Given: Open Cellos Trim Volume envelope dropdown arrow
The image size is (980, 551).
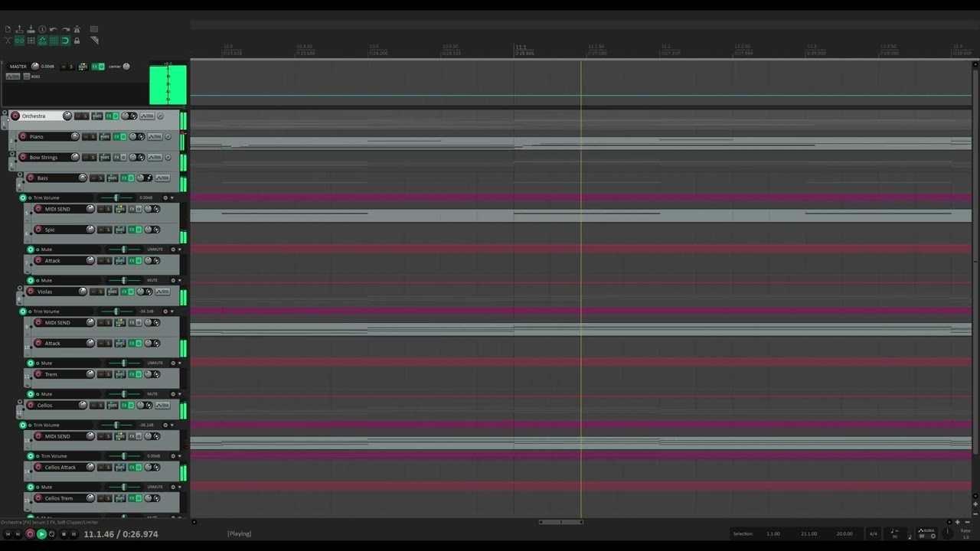Looking at the screenshot, I should coord(171,425).
